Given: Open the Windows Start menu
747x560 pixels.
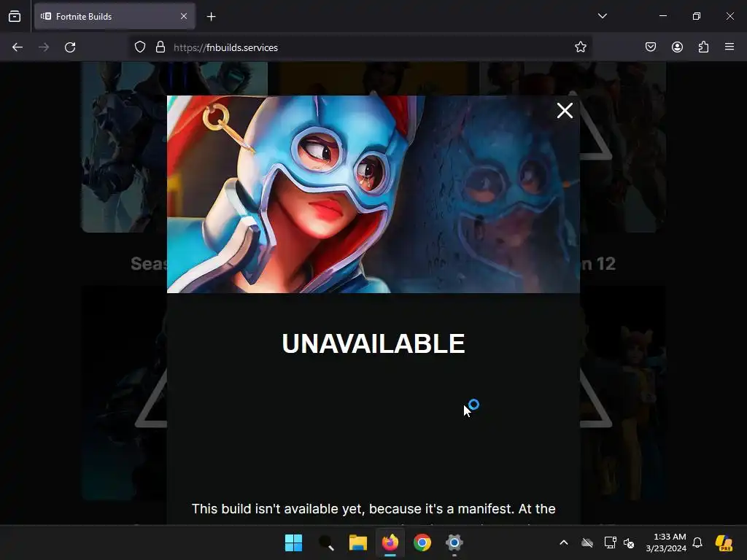Looking at the screenshot, I should [x=293, y=542].
